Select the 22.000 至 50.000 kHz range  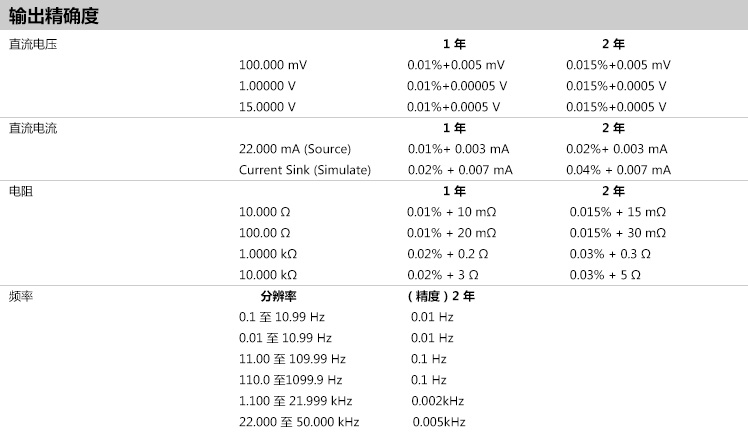click(299, 422)
